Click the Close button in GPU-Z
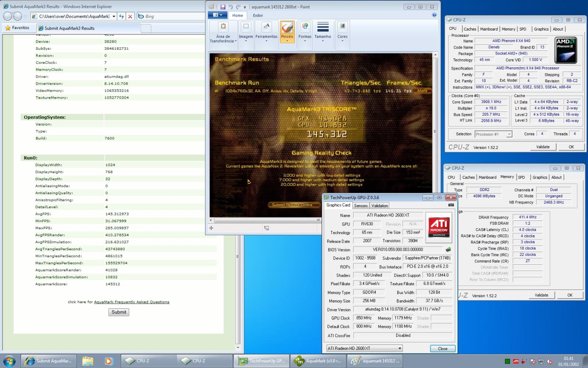This screenshot has width=588, height=368. 442,348
